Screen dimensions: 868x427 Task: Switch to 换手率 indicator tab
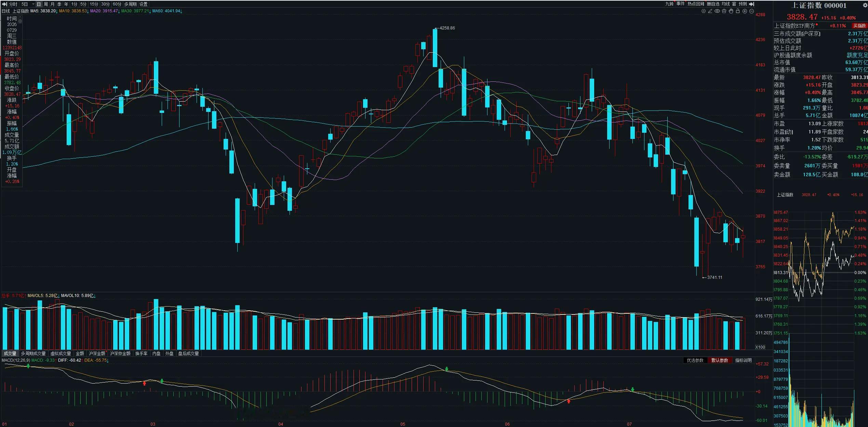click(x=141, y=353)
